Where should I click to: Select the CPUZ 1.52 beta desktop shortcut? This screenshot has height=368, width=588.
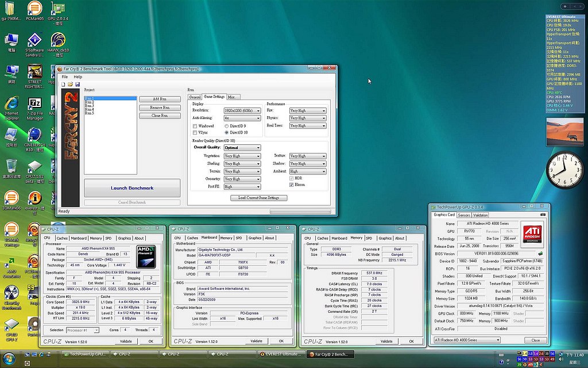34,172
